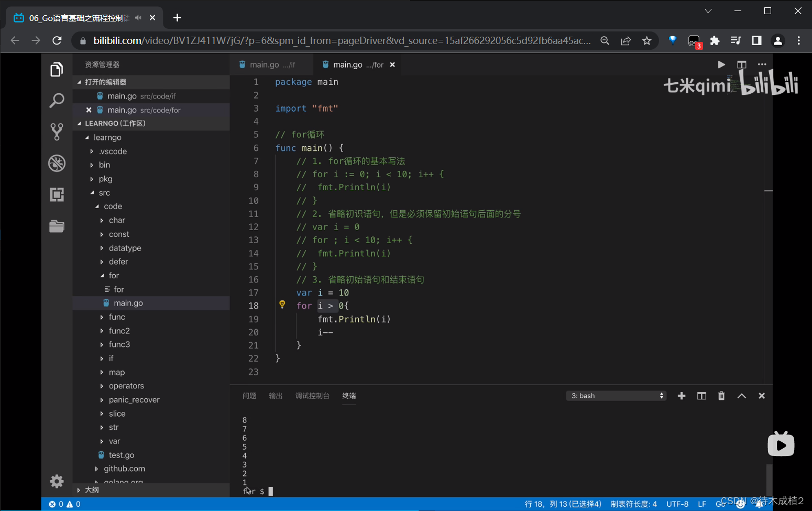Open the Search view in the activity bar

coord(57,100)
